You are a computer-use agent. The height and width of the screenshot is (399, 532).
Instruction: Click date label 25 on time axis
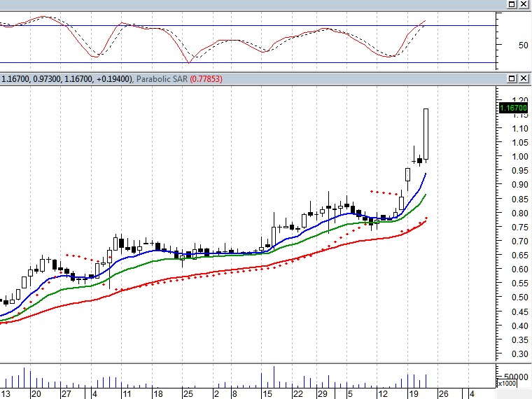tap(188, 394)
